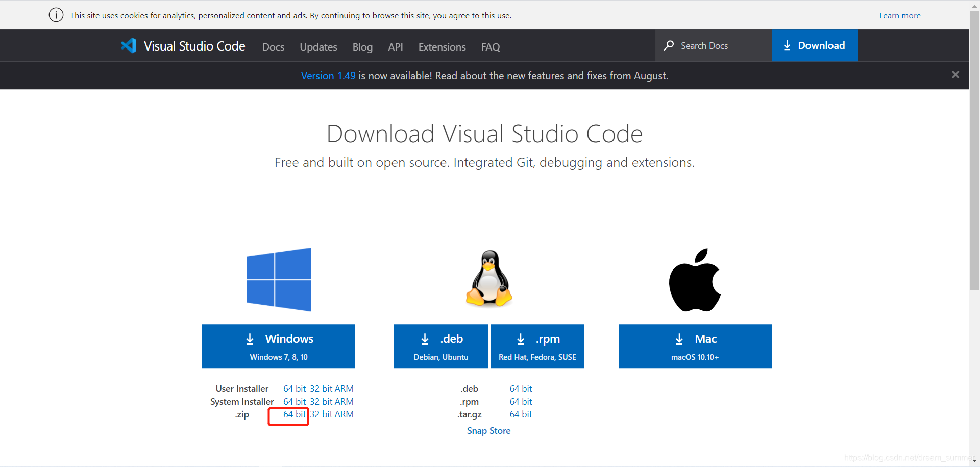Select System Installer ARM

[x=344, y=402]
